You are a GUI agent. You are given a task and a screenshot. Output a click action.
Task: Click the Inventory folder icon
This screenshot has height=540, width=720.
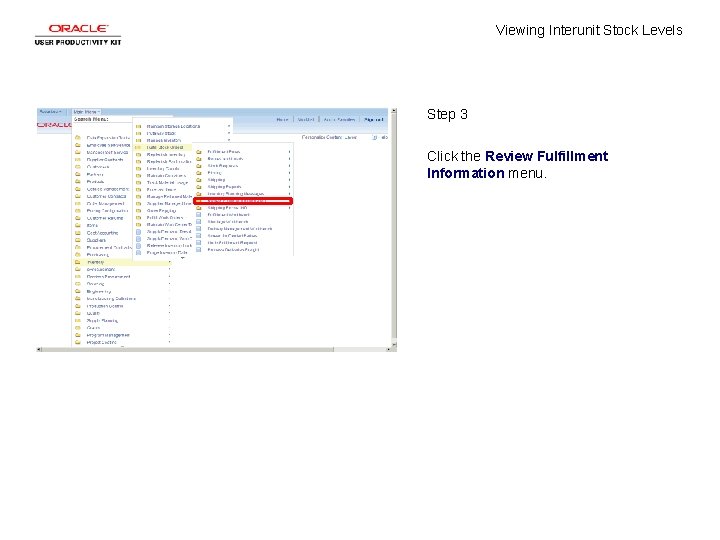click(x=78, y=262)
